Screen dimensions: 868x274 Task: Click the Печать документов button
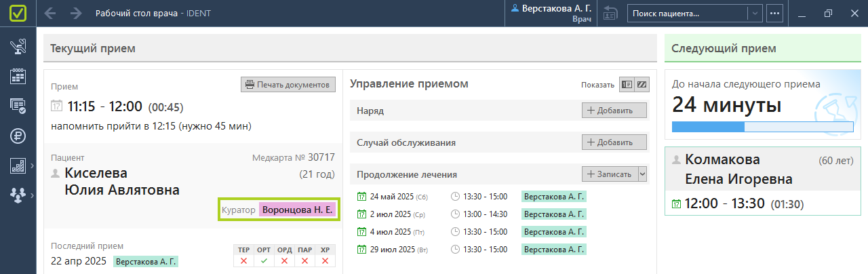click(288, 85)
